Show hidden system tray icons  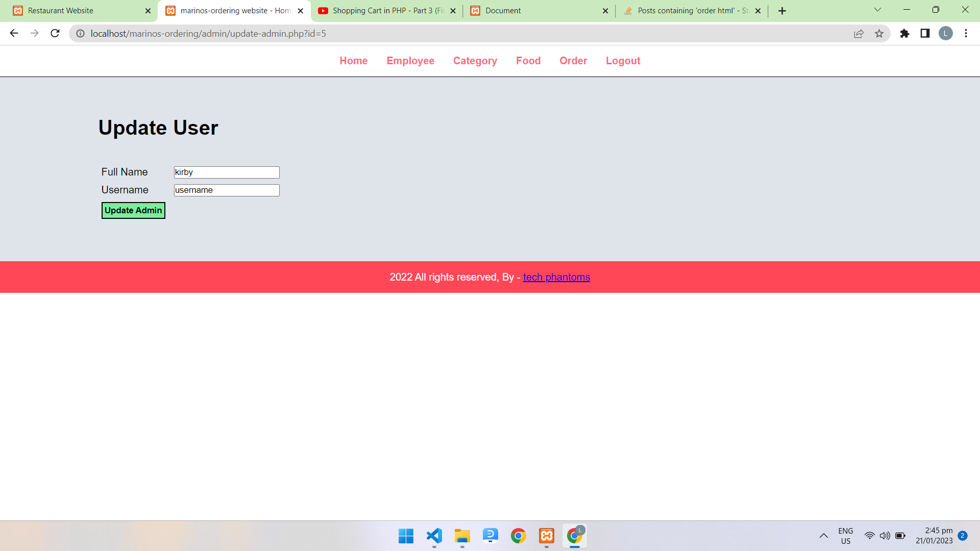[x=823, y=536]
